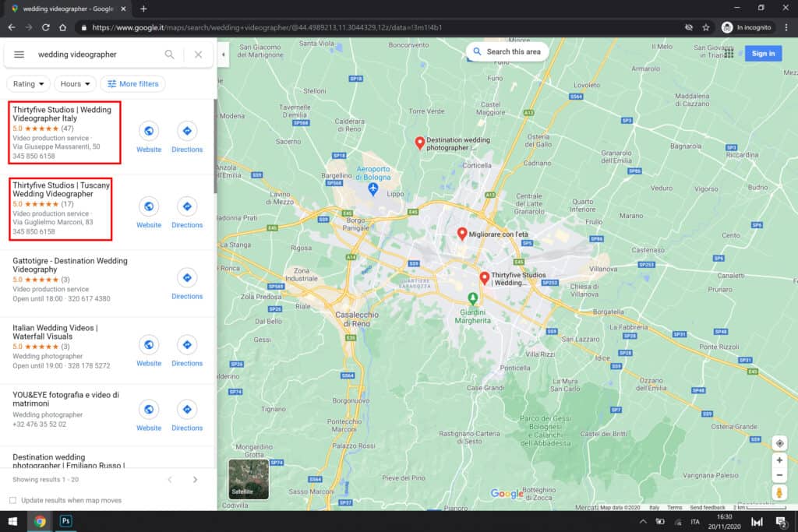Open Photoshop from the Windows taskbar
The width and height of the screenshot is (798, 532).
66,522
